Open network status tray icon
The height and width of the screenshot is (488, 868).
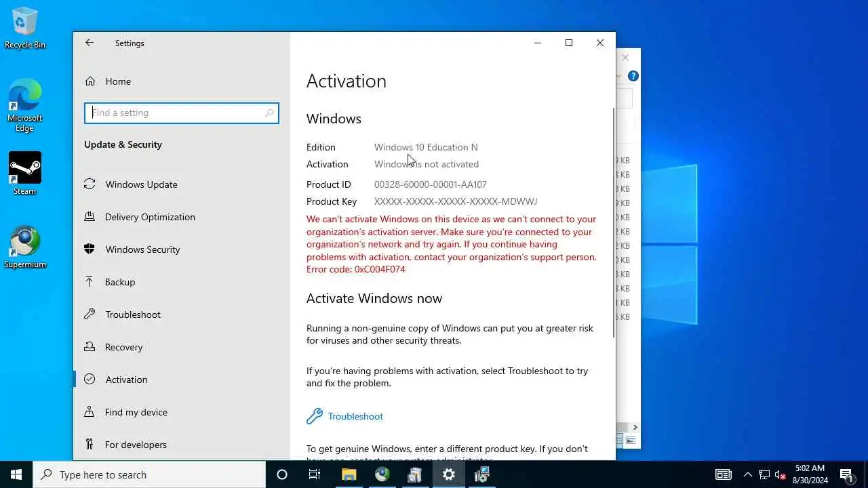(764, 474)
